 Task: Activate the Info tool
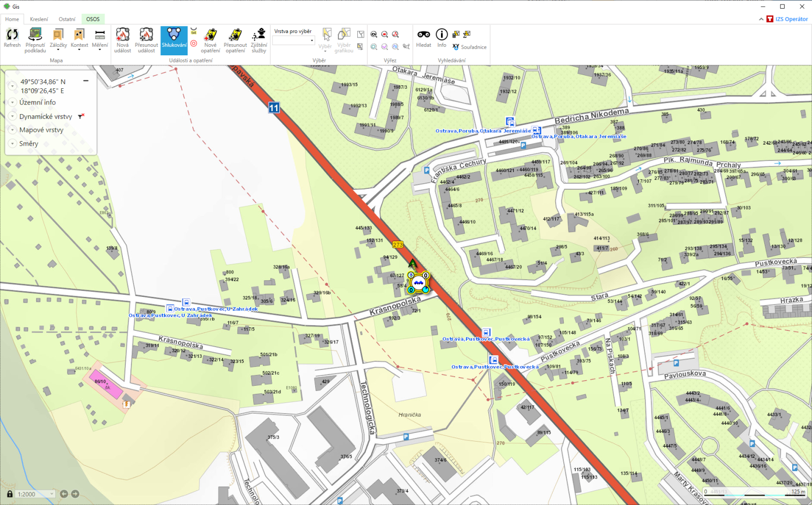pos(442,38)
